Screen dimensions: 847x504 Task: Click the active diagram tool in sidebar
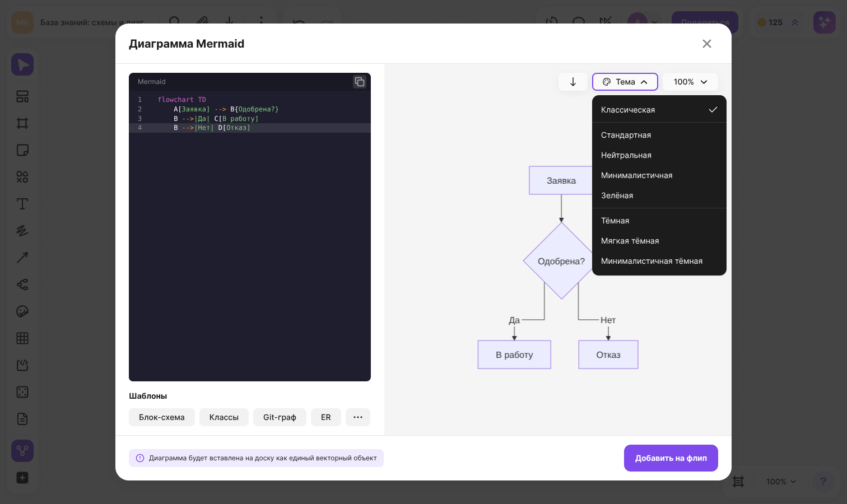(x=22, y=451)
